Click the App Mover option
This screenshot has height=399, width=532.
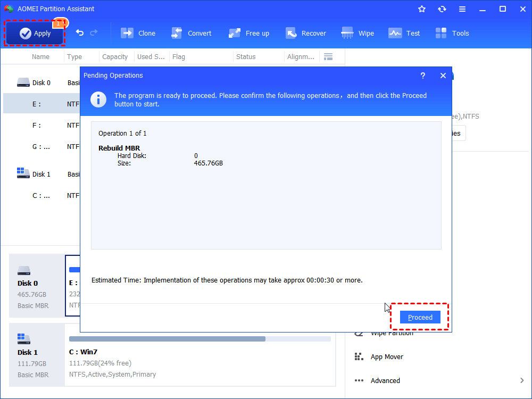tap(387, 356)
